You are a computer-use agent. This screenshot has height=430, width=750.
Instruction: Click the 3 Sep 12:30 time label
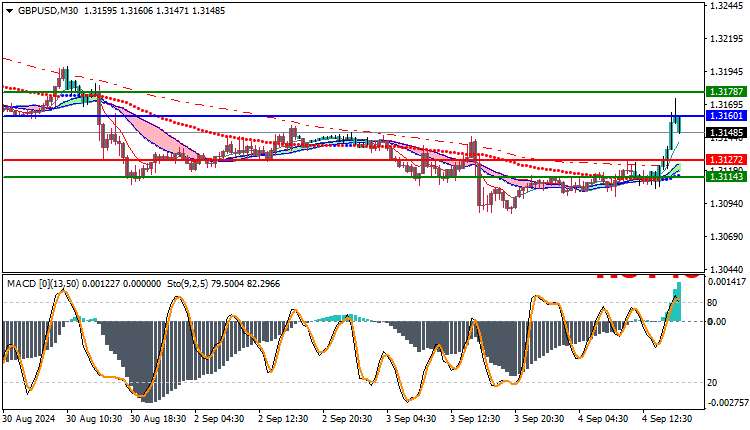[476, 419]
